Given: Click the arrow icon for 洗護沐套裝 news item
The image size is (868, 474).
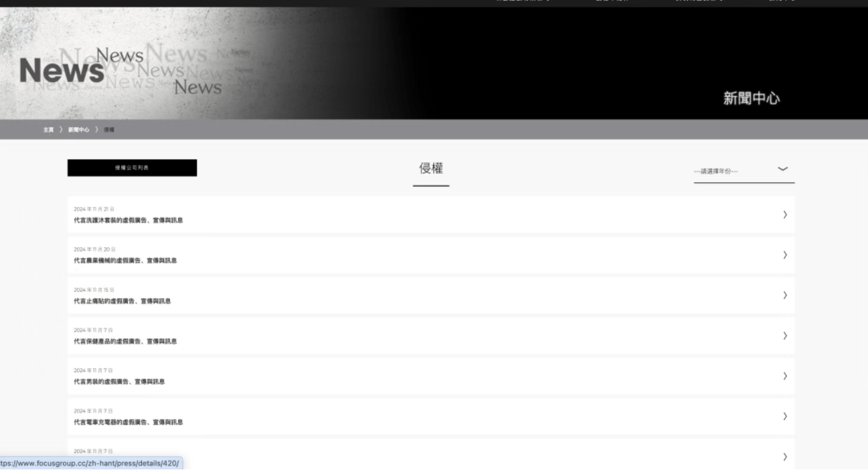Looking at the screenshot, I should [x=785, y=215].
